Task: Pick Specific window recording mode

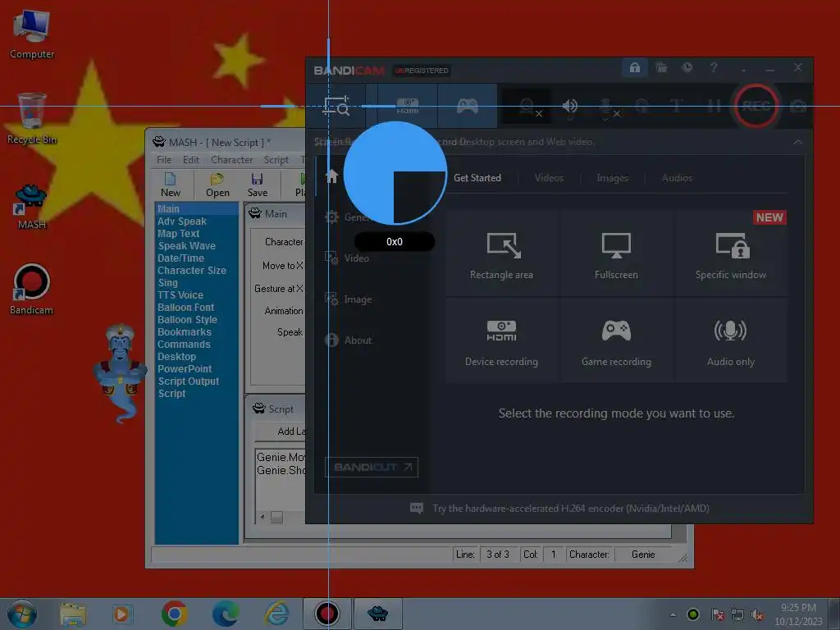Action: point(731,254)
